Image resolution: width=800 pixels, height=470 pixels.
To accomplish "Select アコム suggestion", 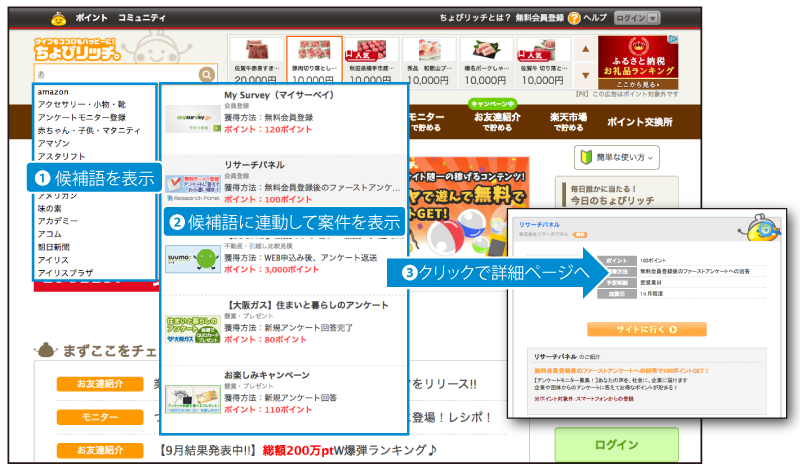I will point(49,234).
